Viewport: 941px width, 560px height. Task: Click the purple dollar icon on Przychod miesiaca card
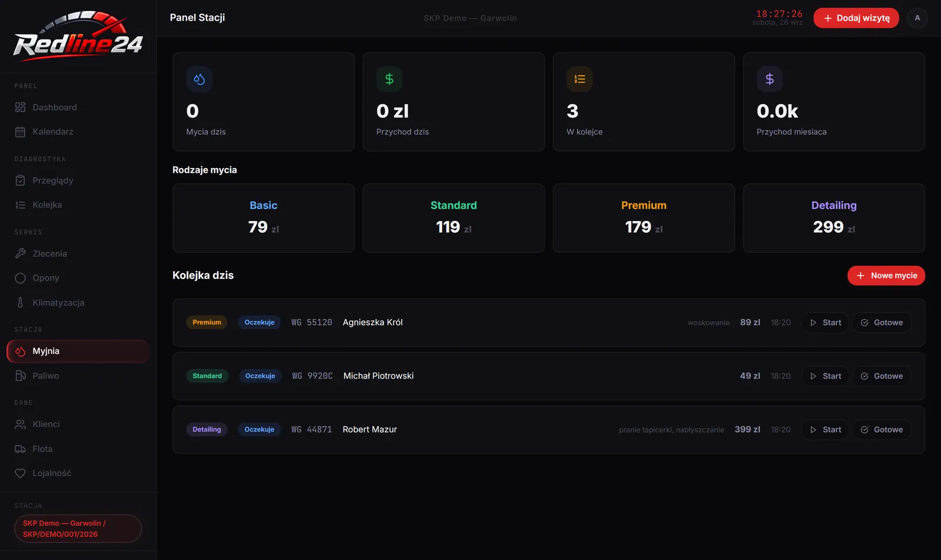click(x=769, y=79)
